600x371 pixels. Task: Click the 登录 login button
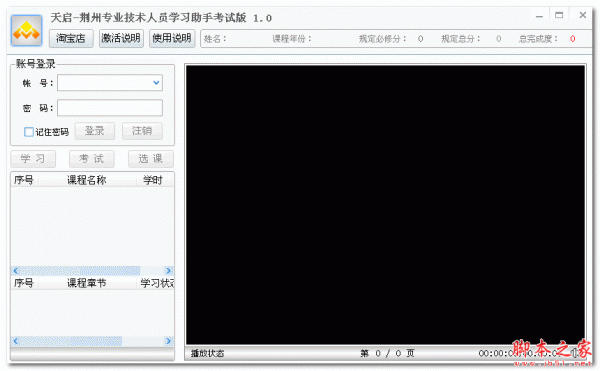click(x=95, y=131)
